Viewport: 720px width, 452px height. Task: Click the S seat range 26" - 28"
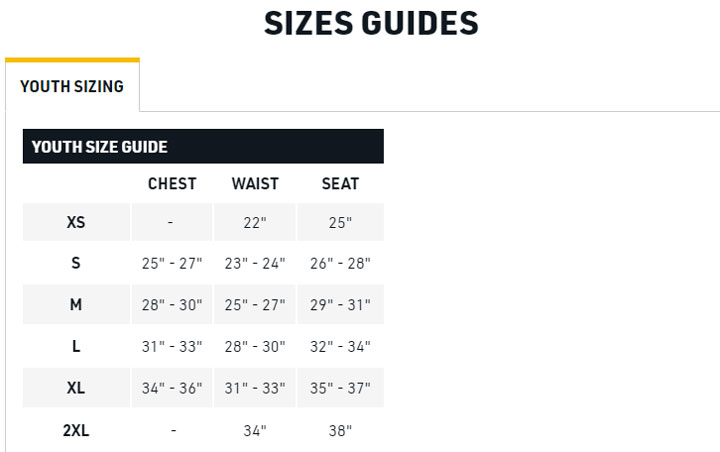click(340, 263)
